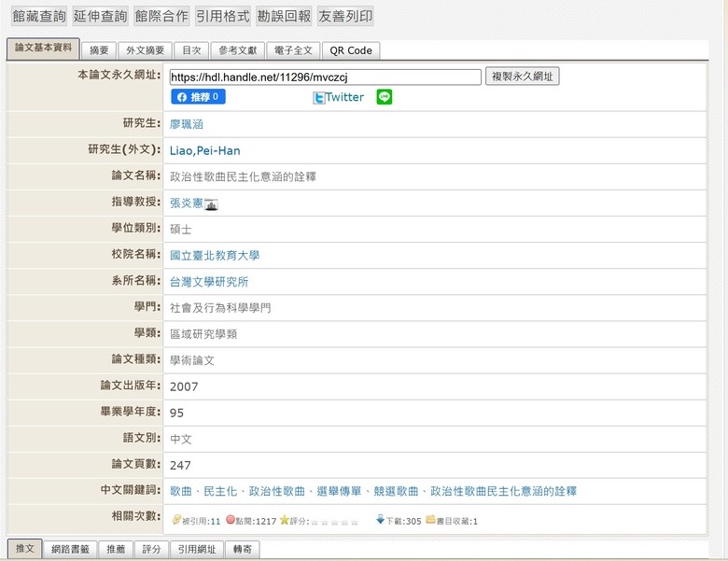Image resolution: width=728 pixels, height=561 pixels.
Task: Click the 點閱:1217 view count
Action: coord(256,522)
